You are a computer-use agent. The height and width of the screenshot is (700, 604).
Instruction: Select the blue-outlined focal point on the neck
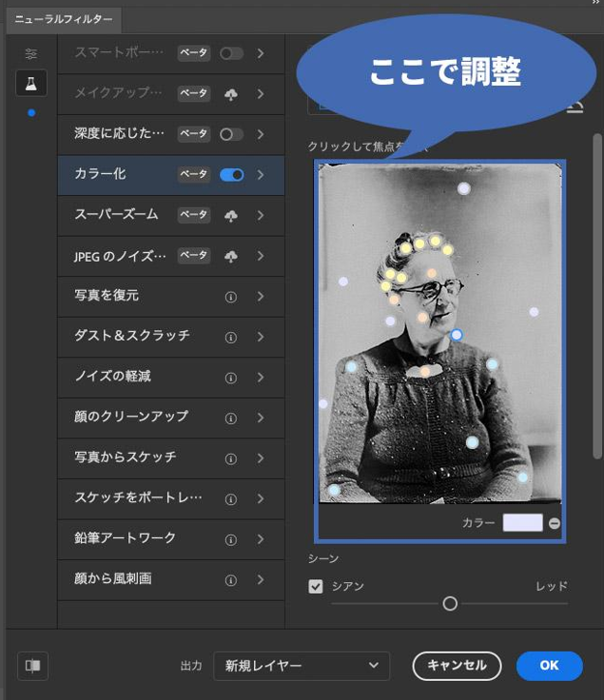coord(457,335)
